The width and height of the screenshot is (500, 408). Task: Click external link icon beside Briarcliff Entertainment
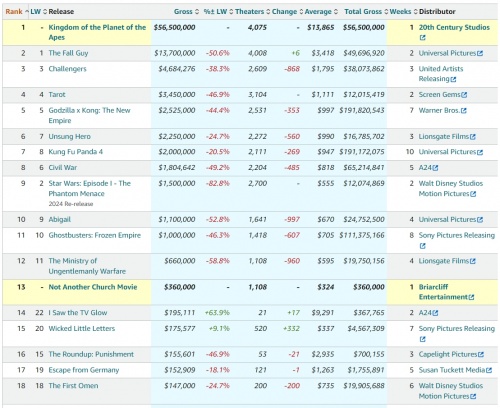[x=471, y=297]
